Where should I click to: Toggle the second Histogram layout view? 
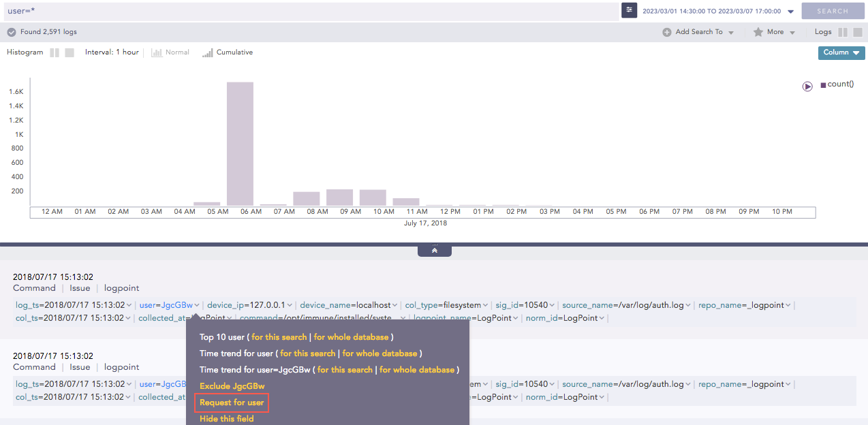68,52
